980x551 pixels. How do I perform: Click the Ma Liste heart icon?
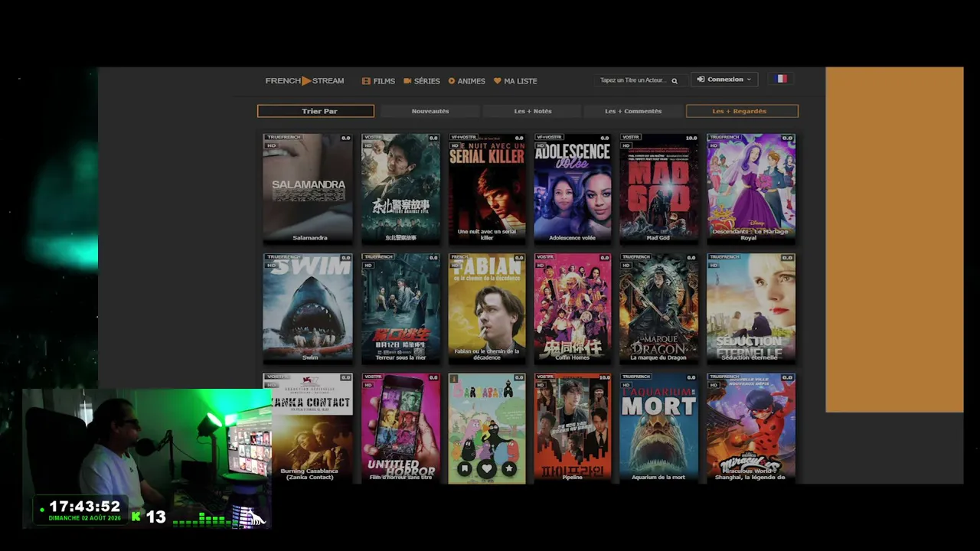pos(497,81)
